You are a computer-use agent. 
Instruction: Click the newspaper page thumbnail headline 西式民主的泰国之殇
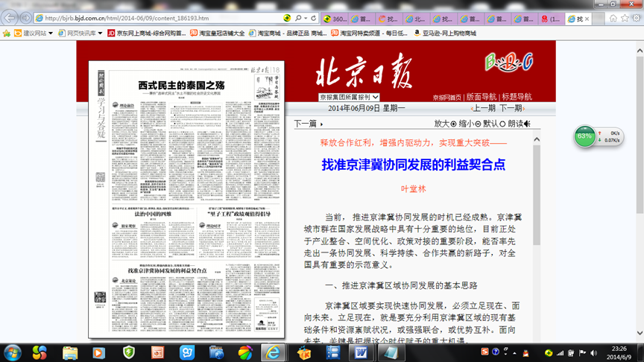(x=181, y=85)
